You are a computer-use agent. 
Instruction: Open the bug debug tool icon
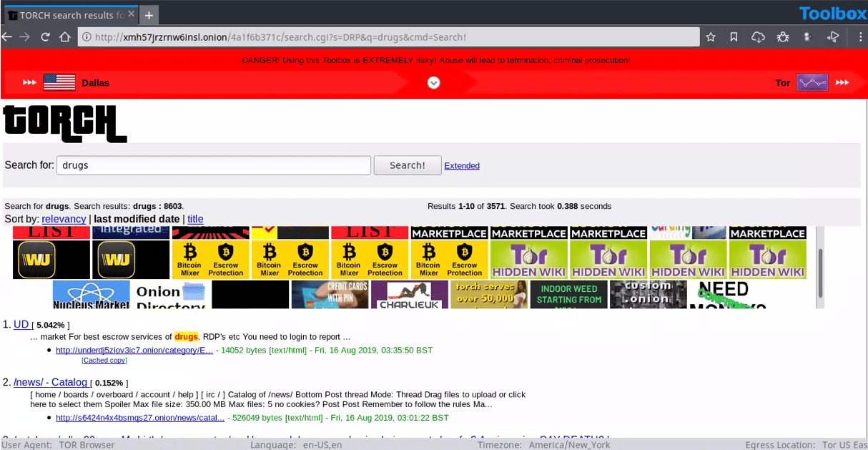click(x=783, y=36)
